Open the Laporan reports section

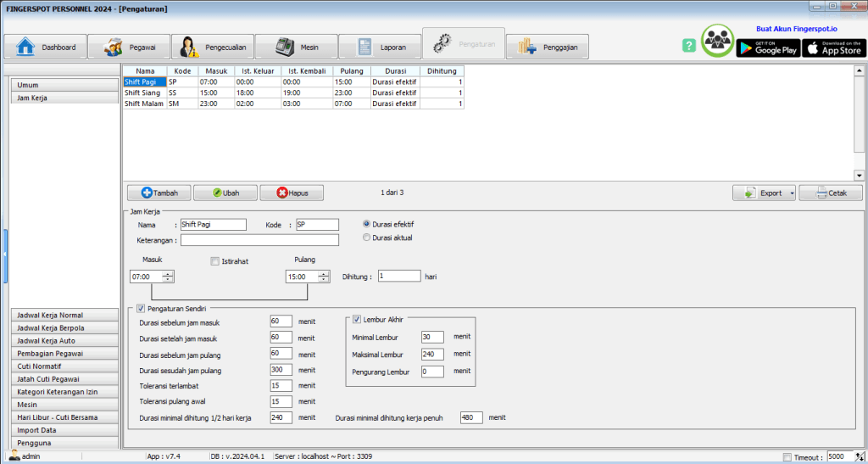pyautogui.click(x=380, y=47)
